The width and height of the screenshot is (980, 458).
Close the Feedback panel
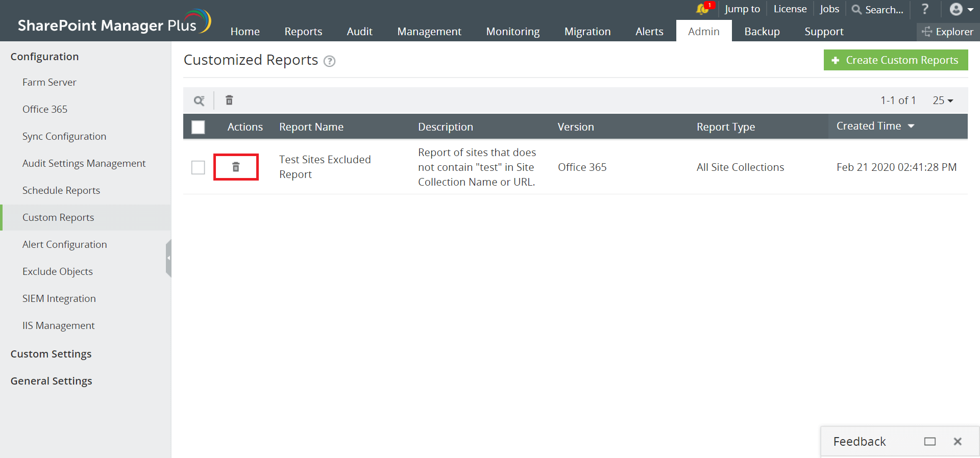958,442
